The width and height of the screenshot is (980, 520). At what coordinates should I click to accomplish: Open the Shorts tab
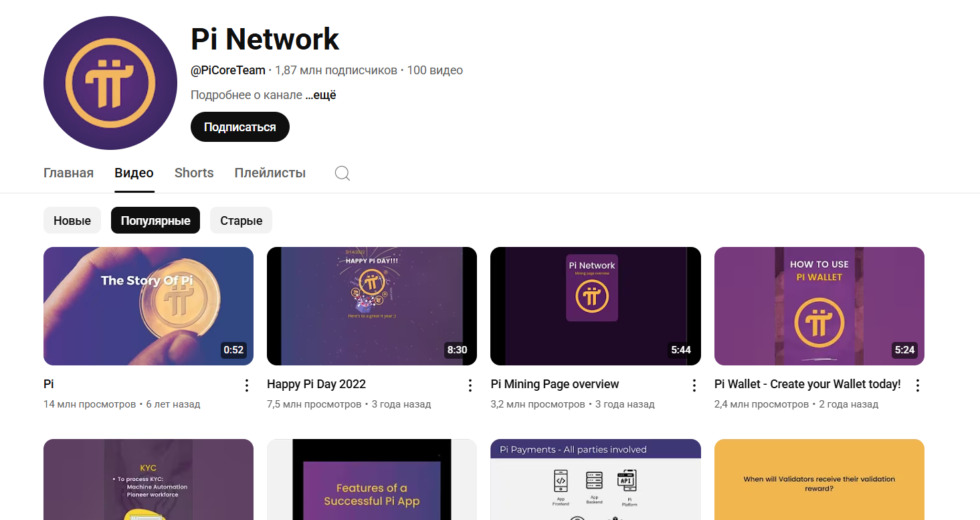[194, 173]
